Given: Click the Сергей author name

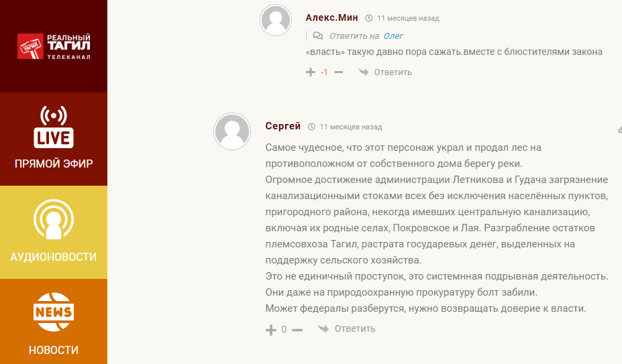Looking at the screenshot, I should 283,126.
